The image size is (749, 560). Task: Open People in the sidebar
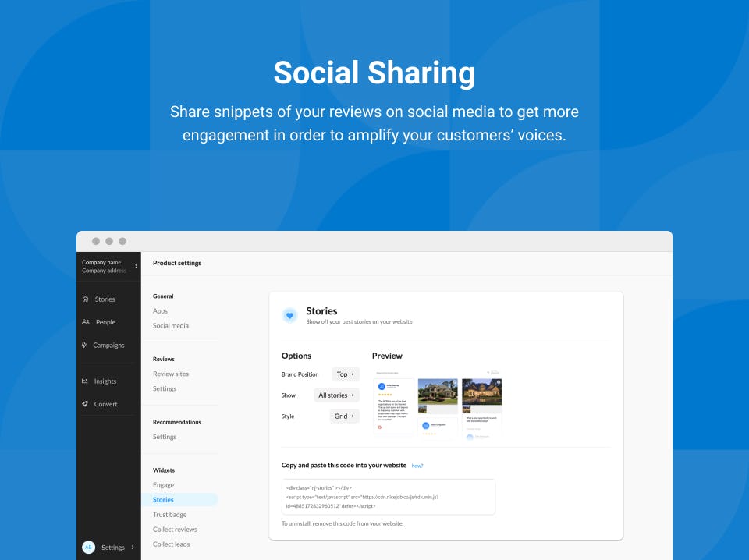tap(105, 322)
